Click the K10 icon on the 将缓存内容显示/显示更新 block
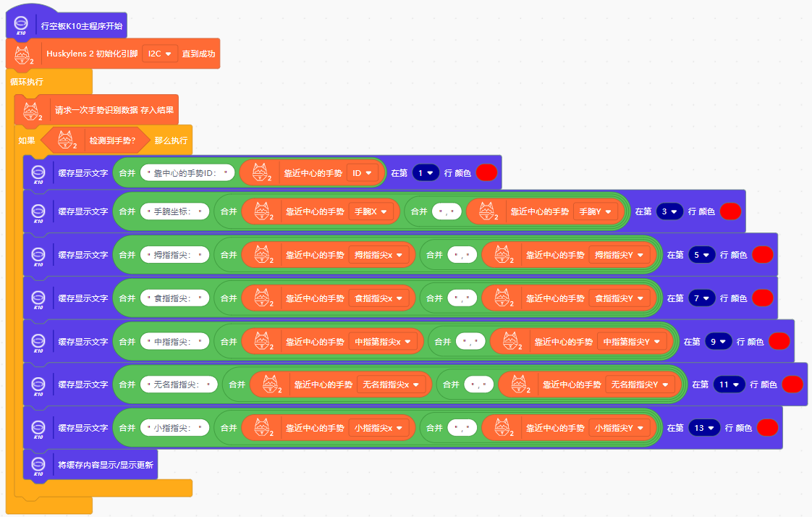The width and height of the screenshot is (812, 517). (38, 465)
